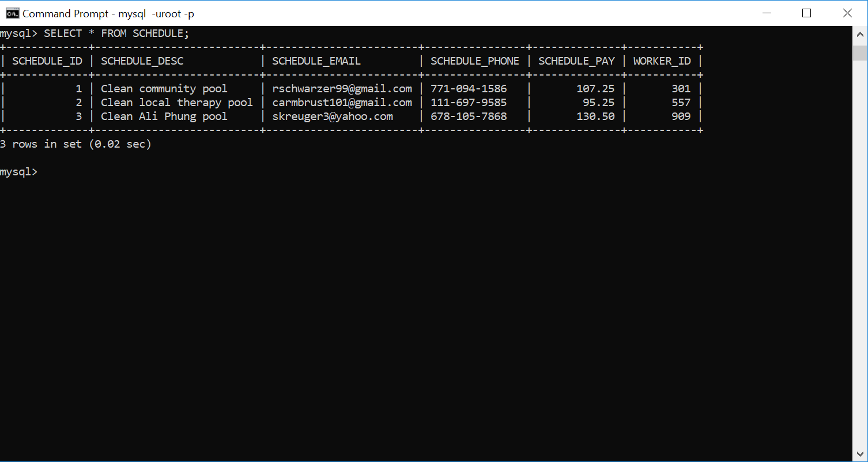
Task: Click the scrollbar down arrow
Action: (859, 453)
